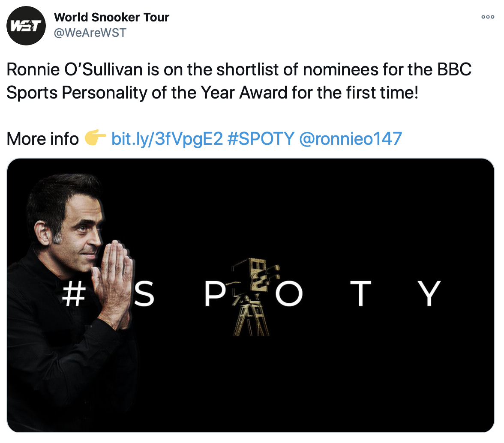Image resolution: width=504 pixels, height=443 pixels.
Task: Click the golden TV camera graphic
Action: coord(252,296)
